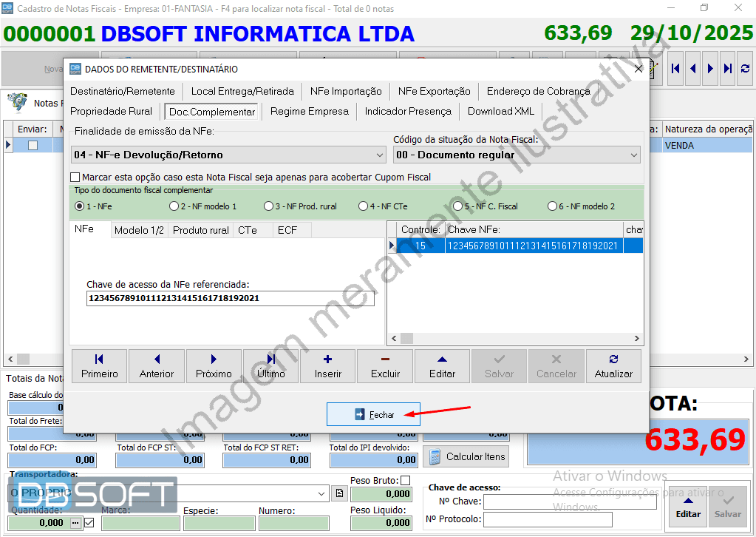Click the refresh icon in the top-right toolbar

[x=745, y=69]
